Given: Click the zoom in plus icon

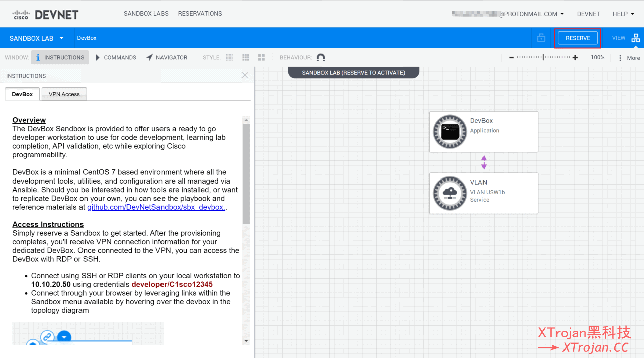Looking at the screenshot, I should click(575, 58).
